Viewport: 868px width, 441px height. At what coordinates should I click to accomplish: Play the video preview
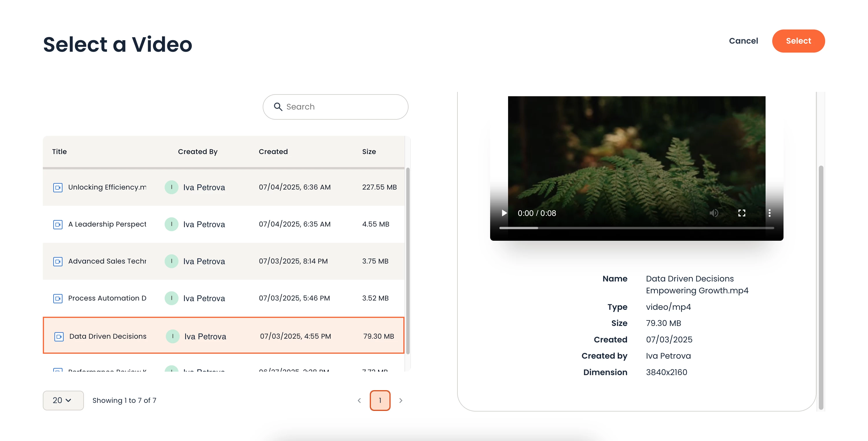504,213
